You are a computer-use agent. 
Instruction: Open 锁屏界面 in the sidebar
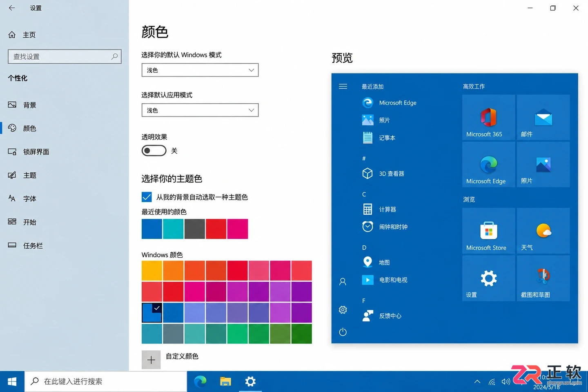click(64, 151)
